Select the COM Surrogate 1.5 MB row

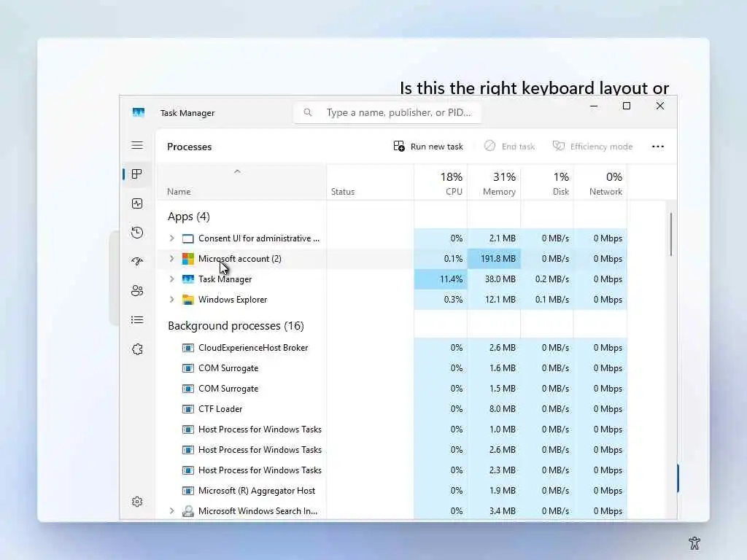pyautogui.click(x=392, y=389)
